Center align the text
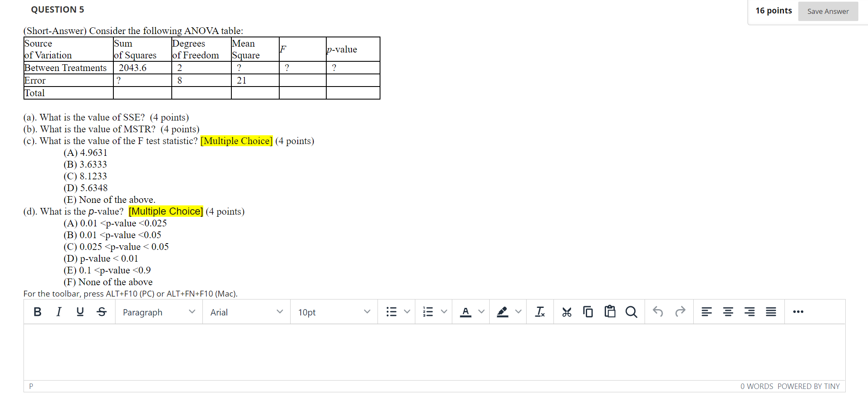The image size is (868, 394). [728, 312]
